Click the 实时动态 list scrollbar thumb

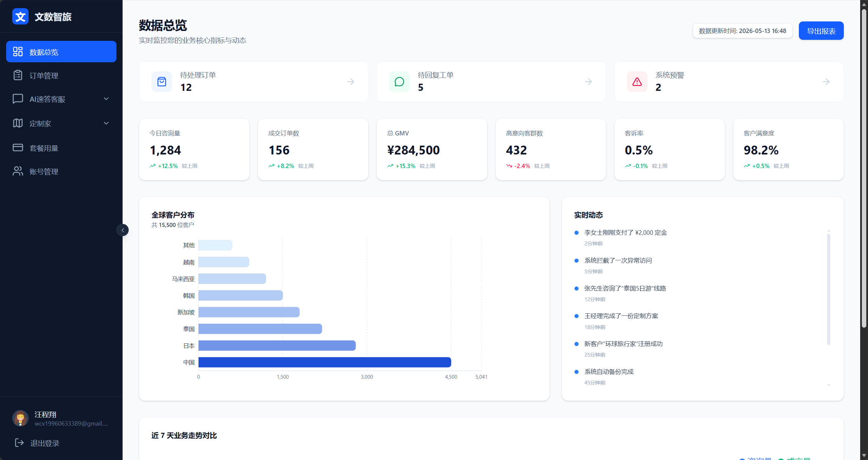(x=828, y=289)
